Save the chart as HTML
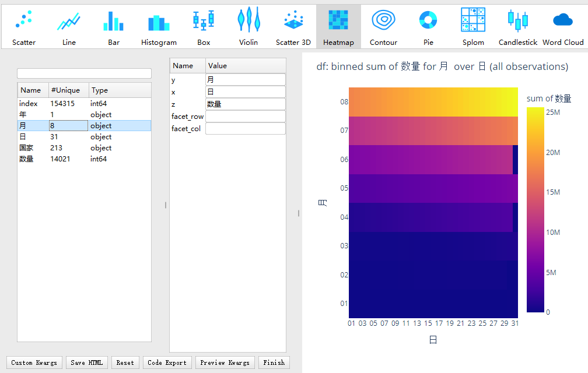 coord(86,362)
